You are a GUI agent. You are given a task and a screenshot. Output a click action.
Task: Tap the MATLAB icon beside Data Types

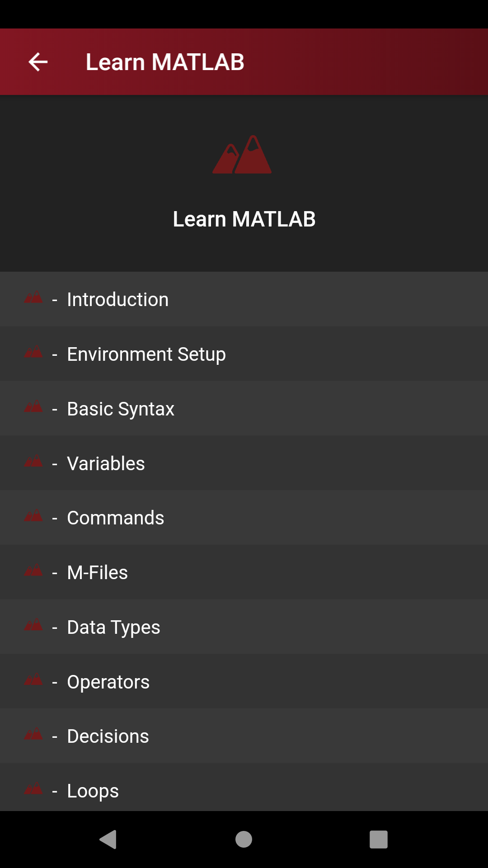point(33,625)
